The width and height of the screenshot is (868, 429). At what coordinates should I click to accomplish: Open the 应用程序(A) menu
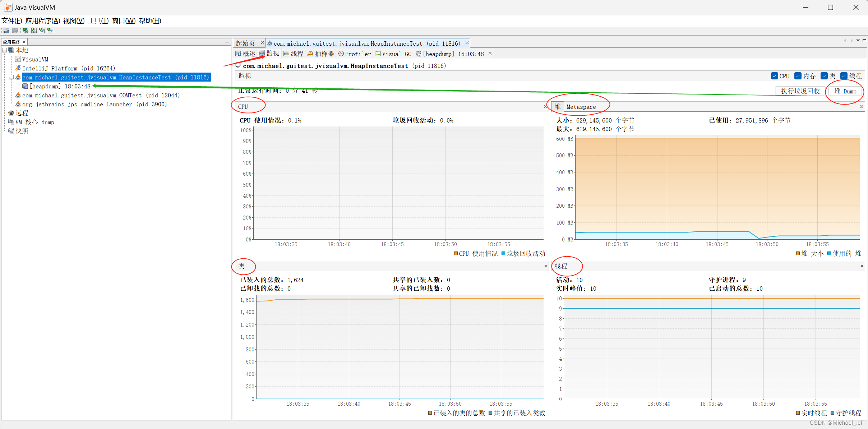pos(43,21)
